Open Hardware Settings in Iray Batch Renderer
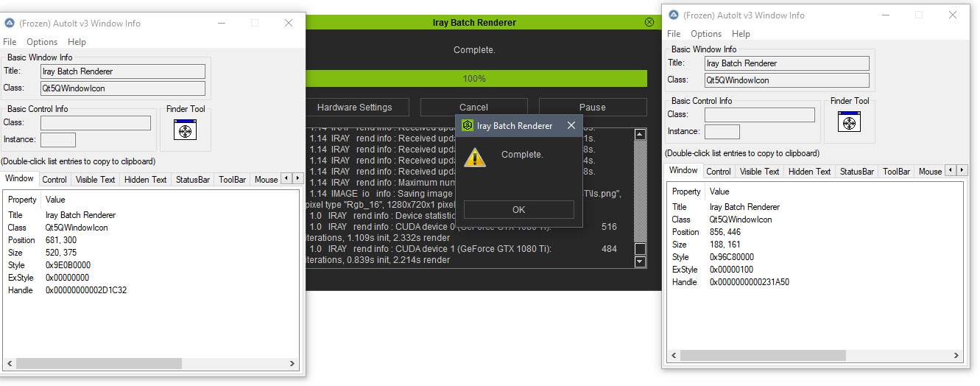The height and width of the screenshot is (386, 980). click(x=354, y=107)
